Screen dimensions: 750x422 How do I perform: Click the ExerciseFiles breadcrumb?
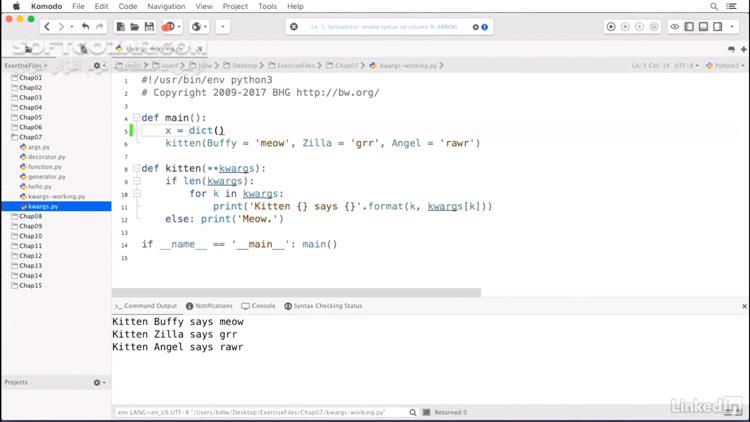pyautogui.click(x=292, y=66)
